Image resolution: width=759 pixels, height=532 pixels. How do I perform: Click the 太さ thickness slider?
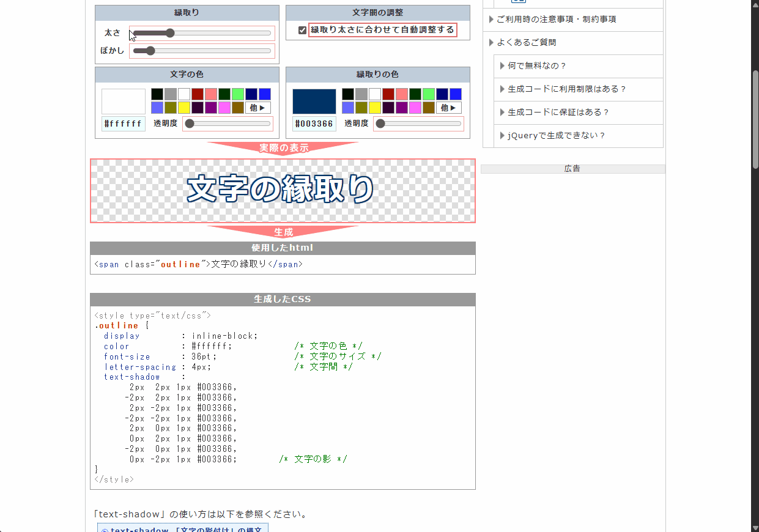pyautogui.click(x=202, y=33)
